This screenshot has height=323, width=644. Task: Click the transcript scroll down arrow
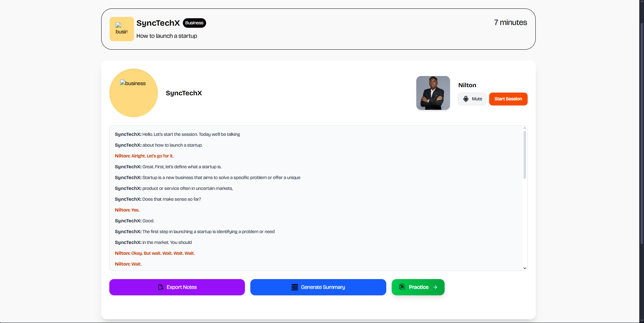tap(525, 268)
